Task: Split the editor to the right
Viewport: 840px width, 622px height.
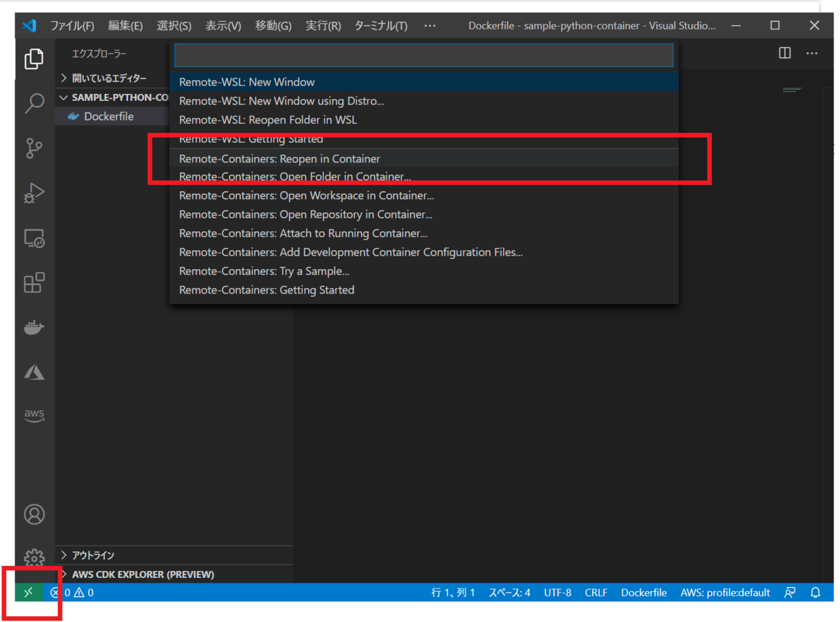Action: pyautogui.click(x=785, y=53)
